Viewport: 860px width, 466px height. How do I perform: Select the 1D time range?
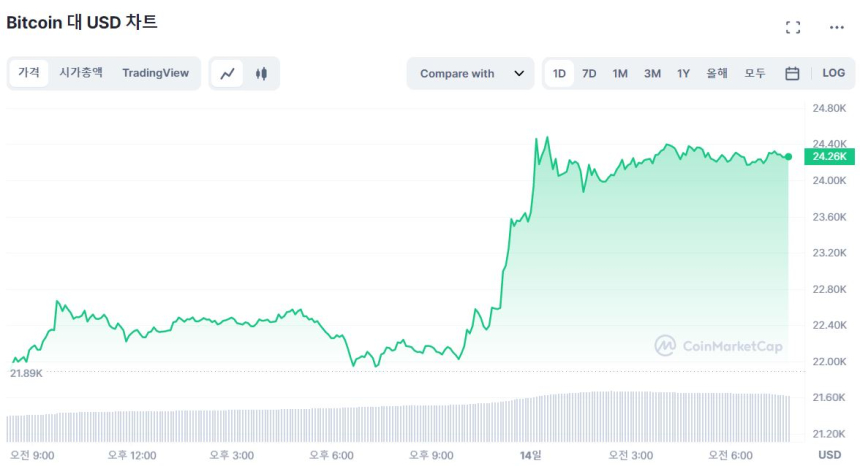pos(559,73)
